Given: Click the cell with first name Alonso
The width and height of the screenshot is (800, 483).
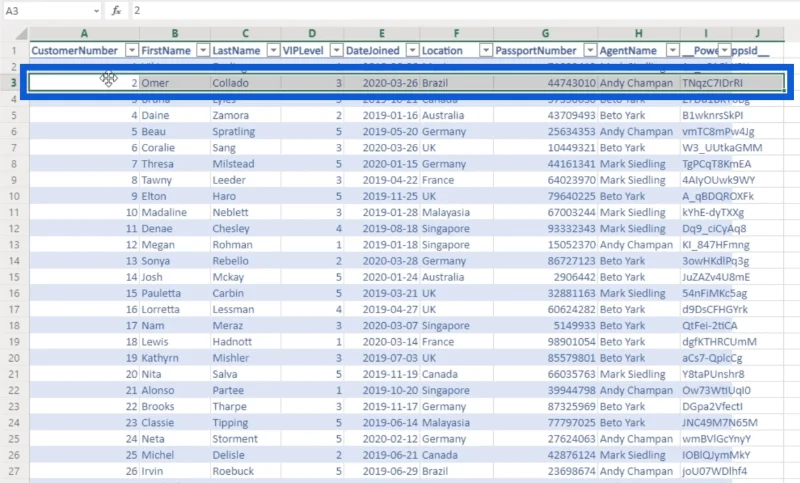Looking at the screenshot, I should [175, 391].
